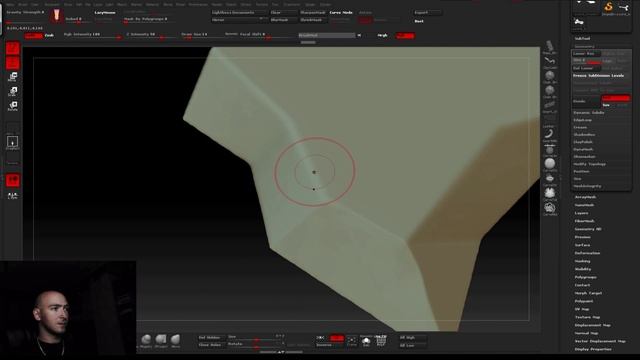Expand the Dynamic Subdiv section
The height and width of the screenshot is (360, 640).
click(589, 113)
